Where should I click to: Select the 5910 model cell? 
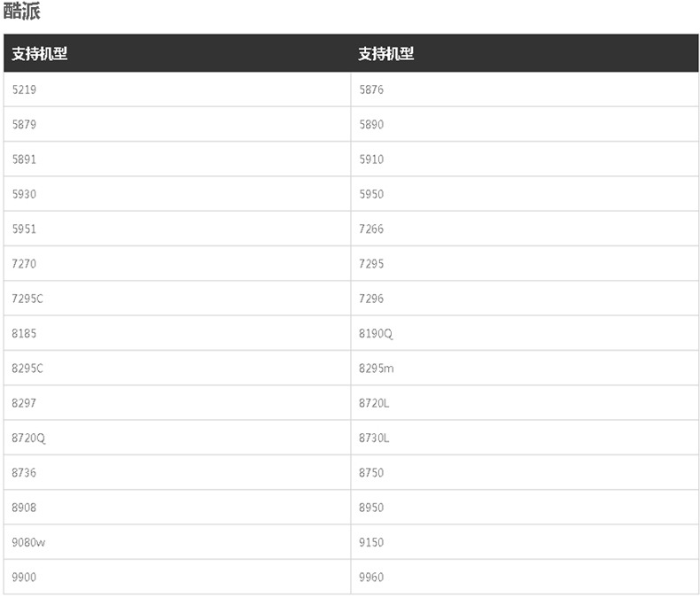pyautogui.click(x=371, y=159)
